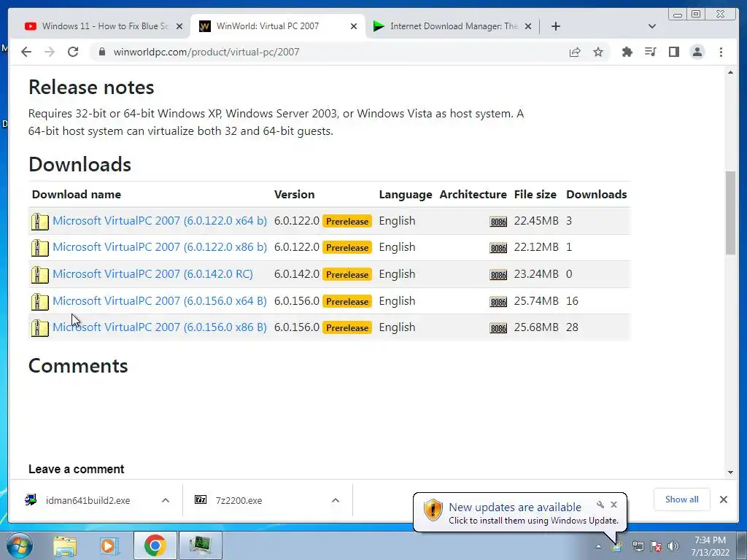Click the page vertical scrollbar thumb
Viewport: 747px width, 560px height.
pos(731,213)
